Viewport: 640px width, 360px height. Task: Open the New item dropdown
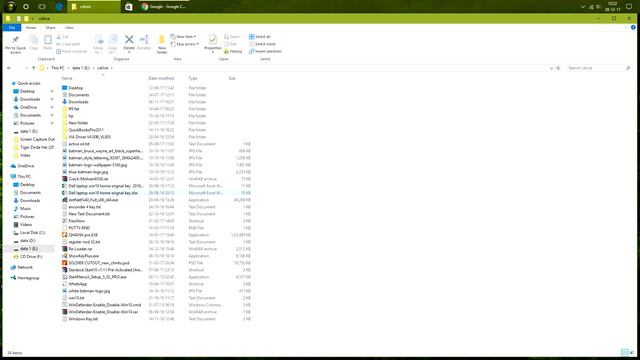(183, 37)
